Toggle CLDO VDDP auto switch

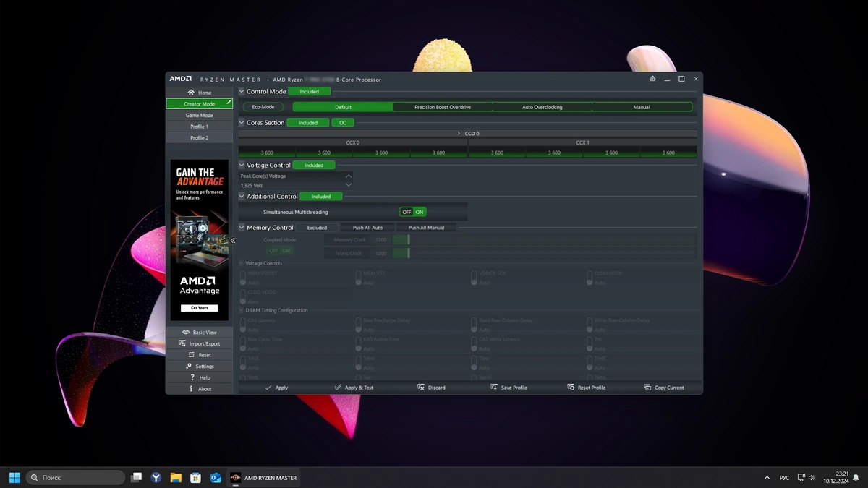(x=590, y=278)
